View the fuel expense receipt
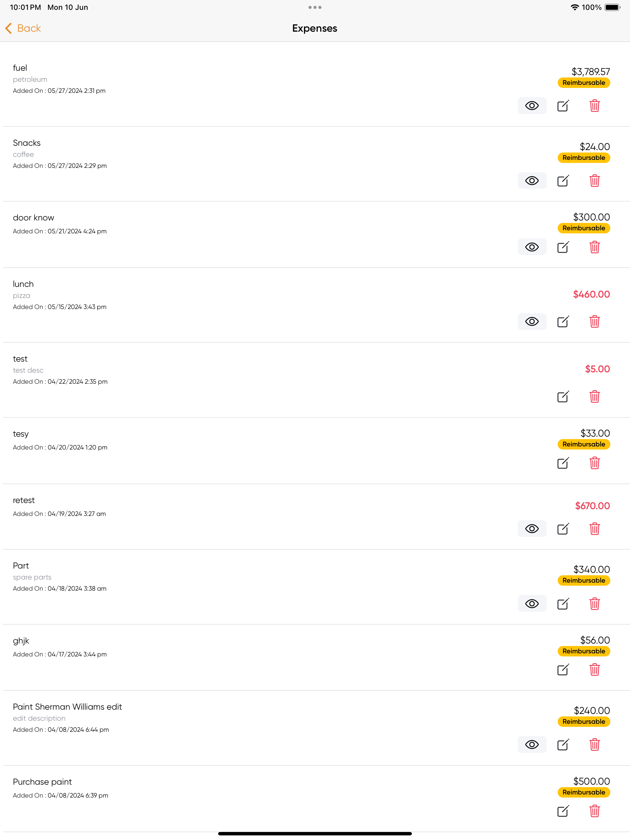The height and width of the screenshot is (840, 630). (532, 105)
